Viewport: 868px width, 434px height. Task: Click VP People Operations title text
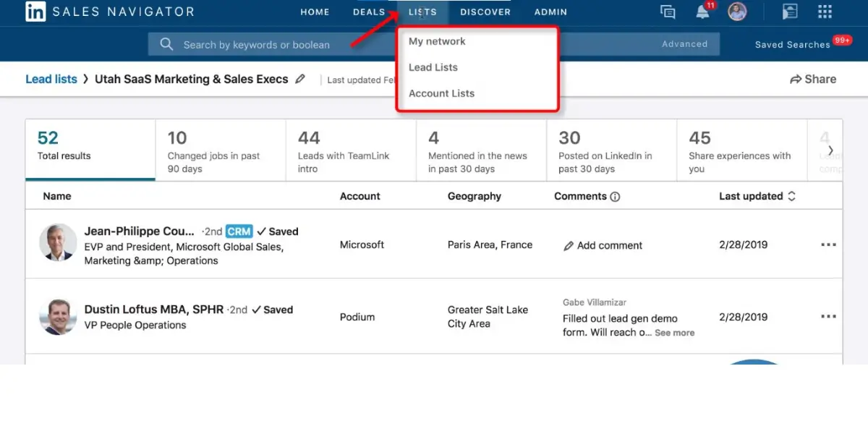(135, 325)
